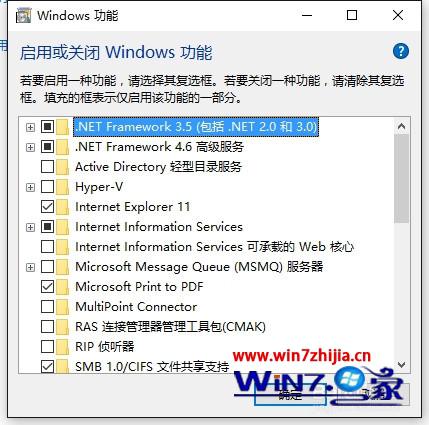Uncheck Internet Explorer 11 checkbox
Screen dimensions: 429x425
click(47, 207)
